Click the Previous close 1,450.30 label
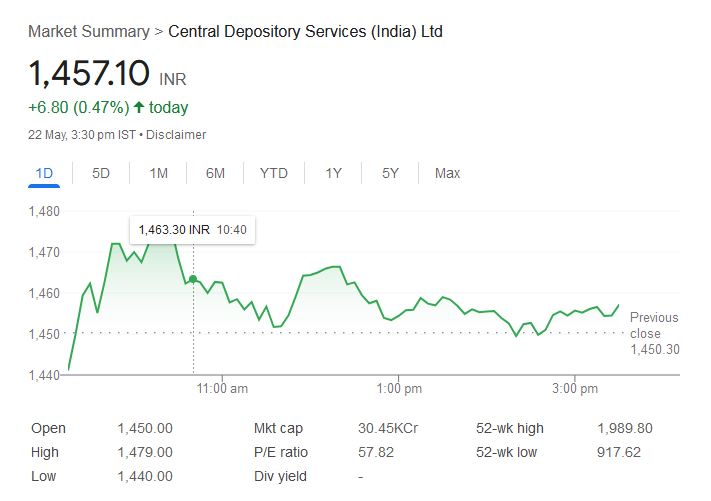 coord(654,333)
